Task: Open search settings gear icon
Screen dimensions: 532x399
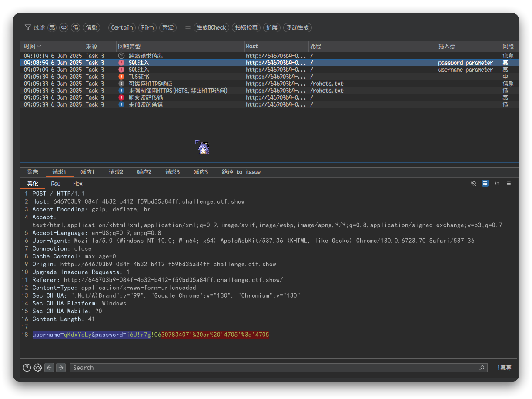Action: 38,368
